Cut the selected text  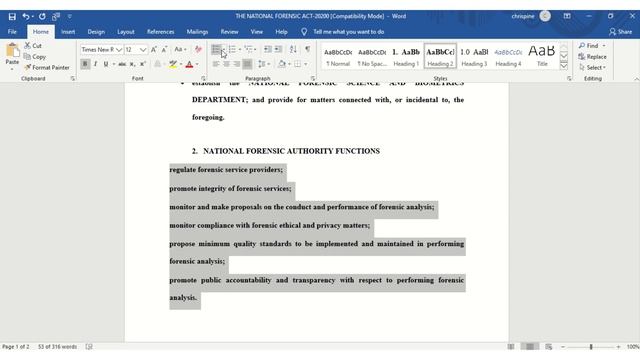point(33,46)
